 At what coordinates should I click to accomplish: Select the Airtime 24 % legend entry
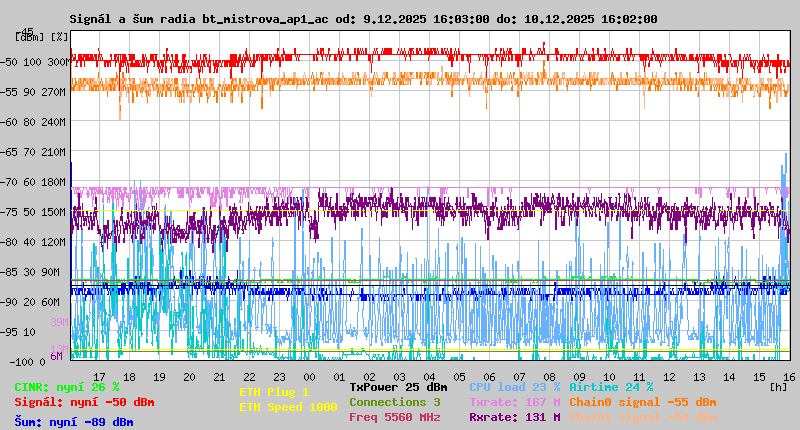coord(611,387)
